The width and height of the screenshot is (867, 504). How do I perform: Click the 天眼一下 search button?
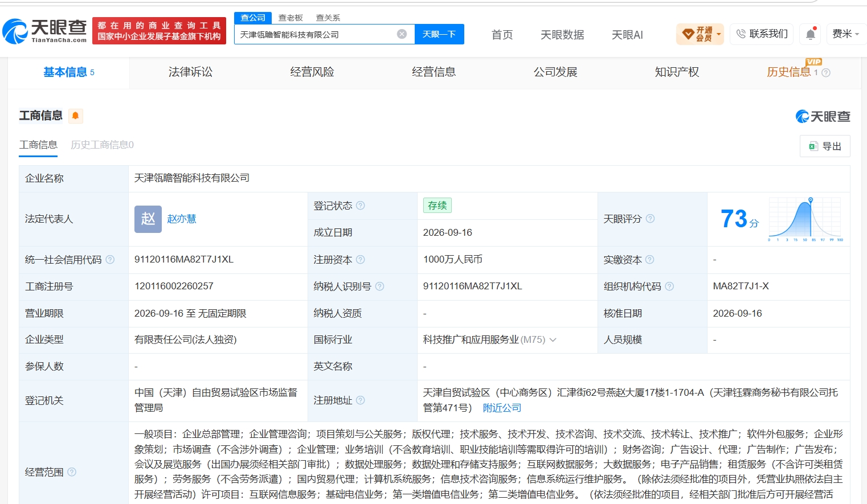coord(439,34)
